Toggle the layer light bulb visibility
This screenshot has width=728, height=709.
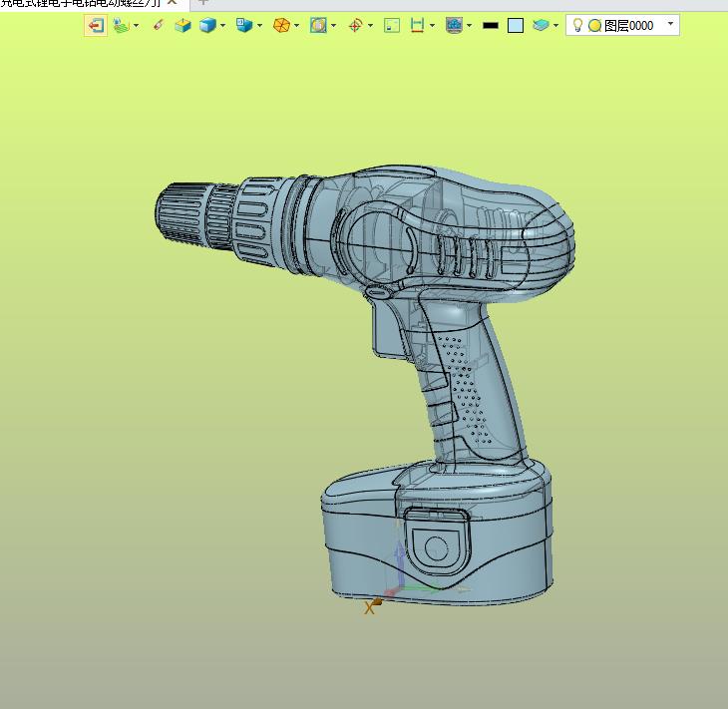coord(577,25)
